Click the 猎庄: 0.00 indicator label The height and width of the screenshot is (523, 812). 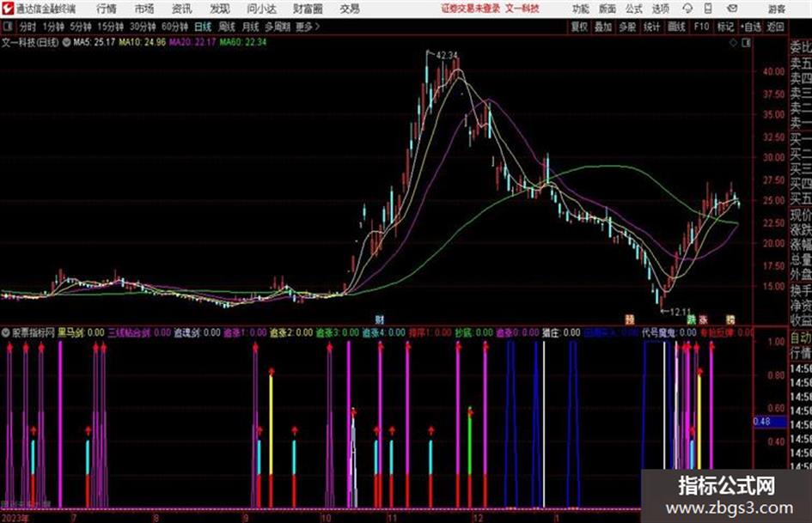(x=561, y=333)
